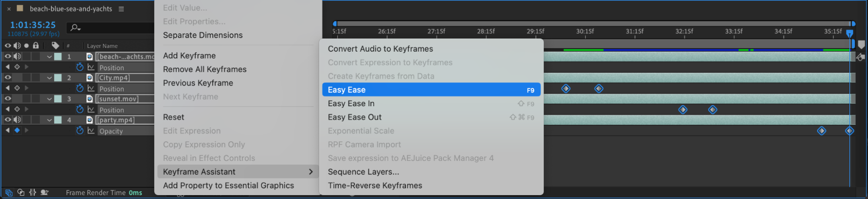868x199 pixels.
Task: Open graph editor icon beside City.mp4 Position
Action: [91, 88]
